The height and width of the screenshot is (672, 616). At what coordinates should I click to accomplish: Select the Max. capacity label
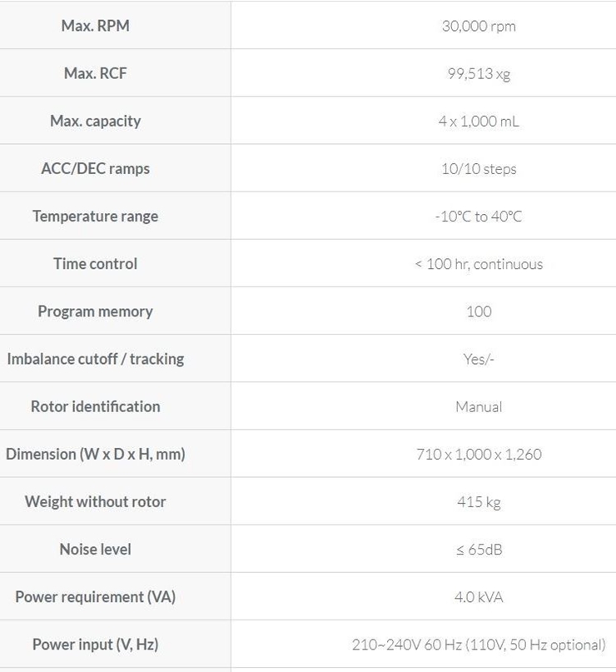pos(96,121)
